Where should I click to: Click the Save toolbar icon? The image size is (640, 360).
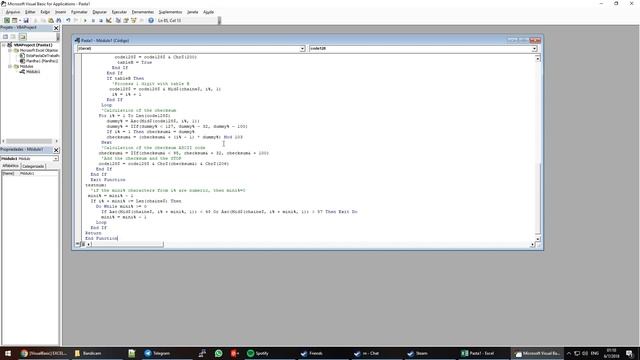point(26,20)
